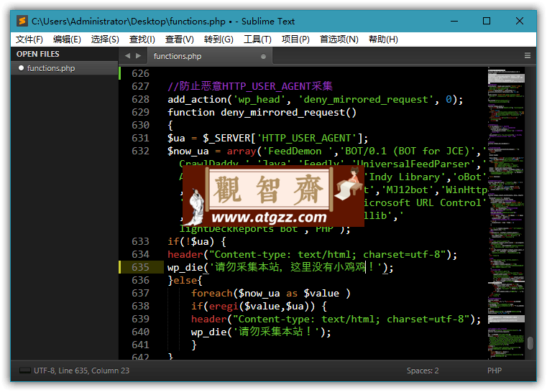This screenshot has width=547, height=392.
Task: Open the tab list hamburger menu
Action: tap(528, 56)
